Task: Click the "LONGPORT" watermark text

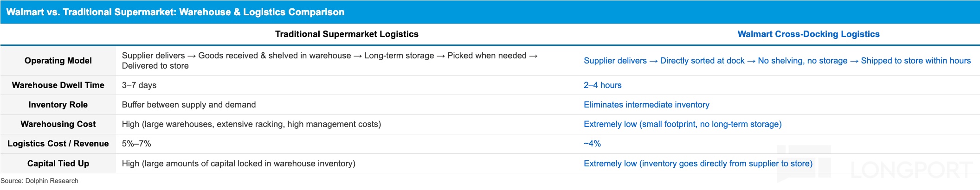Action: (911, 170)
